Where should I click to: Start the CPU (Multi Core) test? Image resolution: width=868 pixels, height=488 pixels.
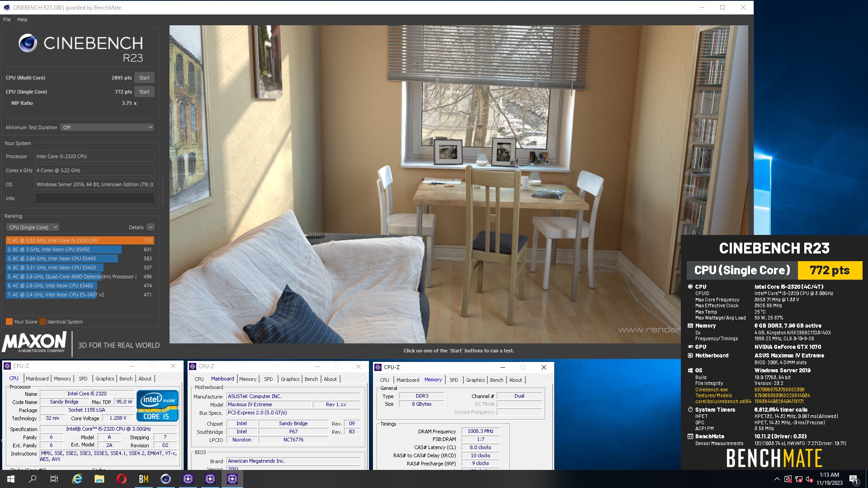(144, 78)
